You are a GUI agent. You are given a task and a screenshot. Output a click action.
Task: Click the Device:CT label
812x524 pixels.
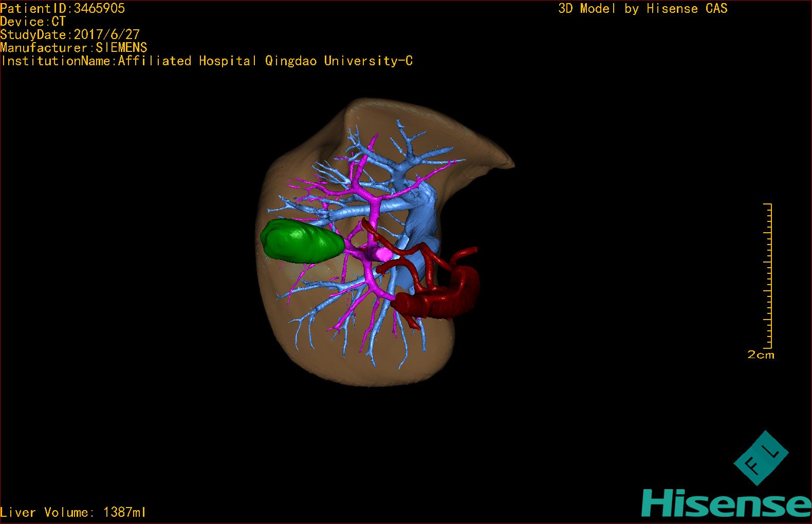pyautogui.click(x=33, y=22)
